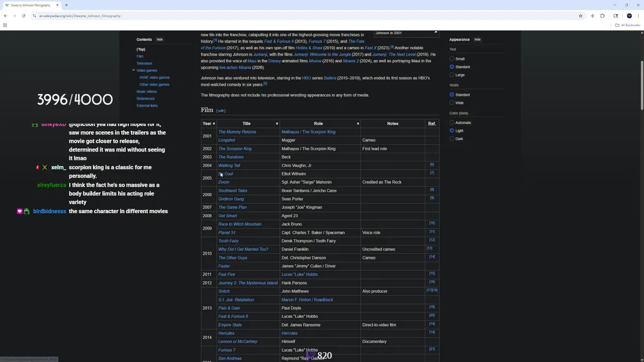The image size is (644, 362).
Task: Open Moana 2 link
Action: (351, 61)
